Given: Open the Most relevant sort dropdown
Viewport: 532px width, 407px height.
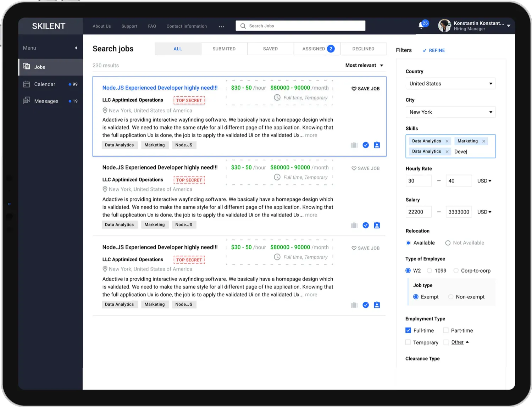Looking at the screenshot, I should click(x=364, y=65).
